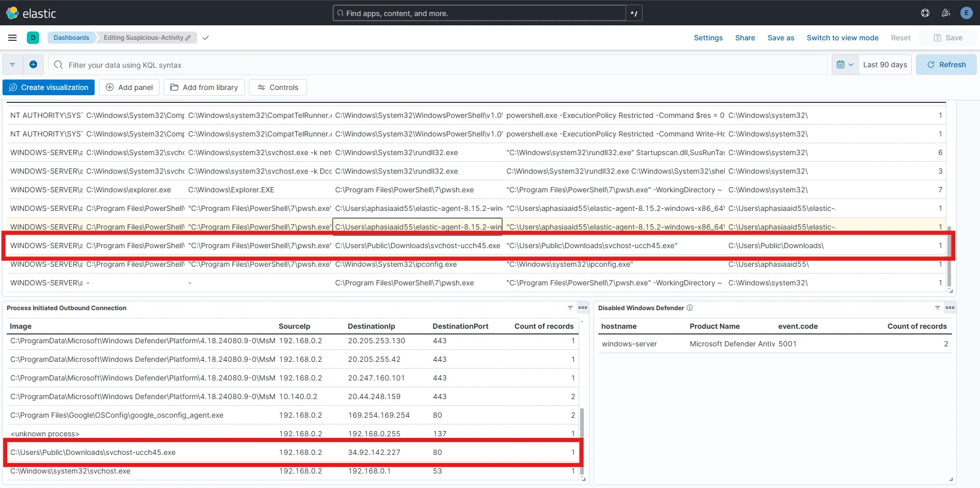Screen dimensions: 980x488
Task: Open the Last 90 days time range dropdown
Action: [885, 64]
